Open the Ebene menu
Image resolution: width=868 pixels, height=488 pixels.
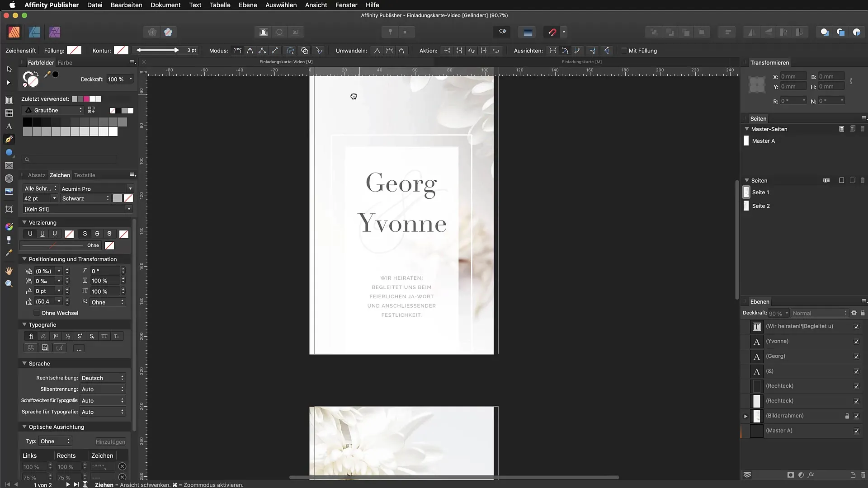(x=248, y=5)
